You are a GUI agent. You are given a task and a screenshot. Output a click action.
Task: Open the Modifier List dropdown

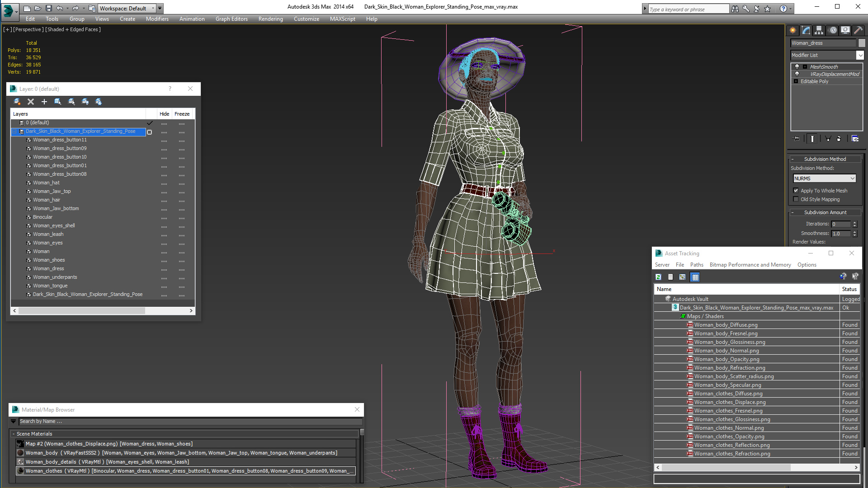click(860, 55)
